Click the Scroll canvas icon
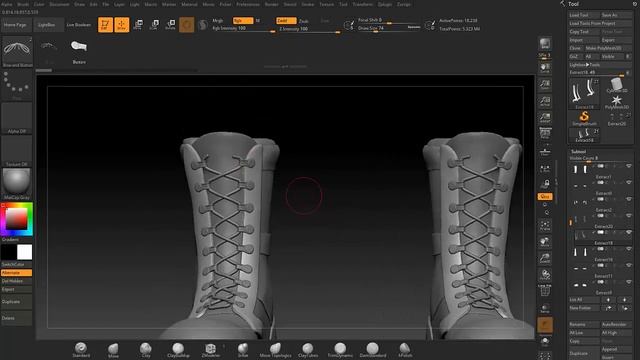The width and height of the screenshot is (640, 360). pos(544,68)
